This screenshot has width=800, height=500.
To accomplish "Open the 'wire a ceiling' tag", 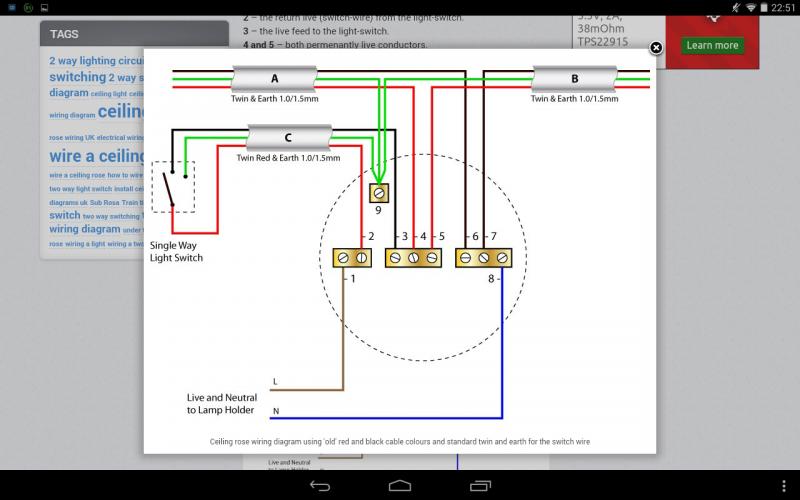I will tap(97, 156).
